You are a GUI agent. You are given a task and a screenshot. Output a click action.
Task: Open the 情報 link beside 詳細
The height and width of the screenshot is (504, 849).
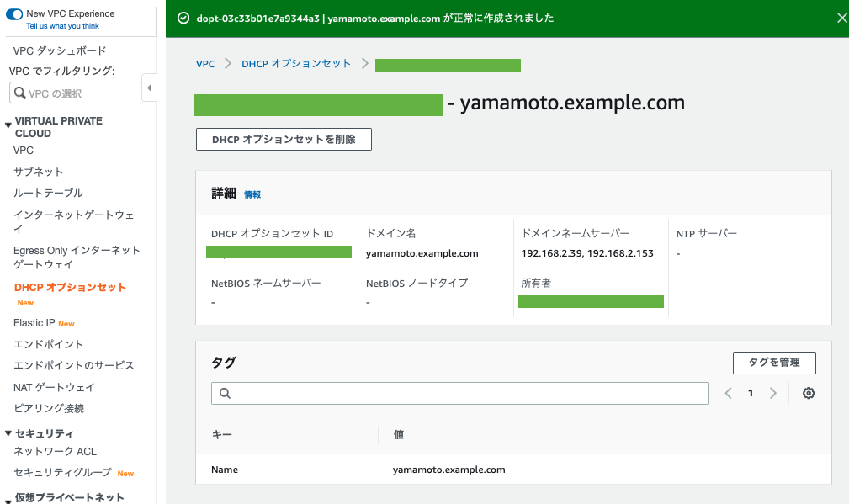click(x=252, y=194)
